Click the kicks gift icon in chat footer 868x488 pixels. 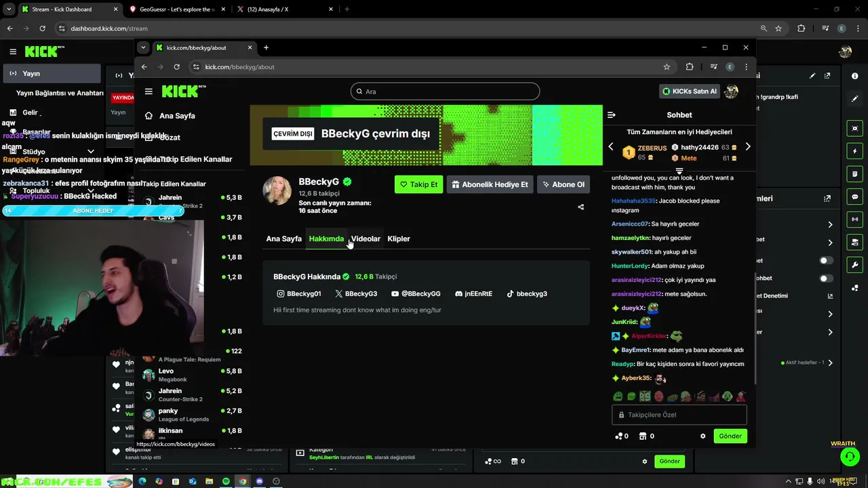point(643,436)
